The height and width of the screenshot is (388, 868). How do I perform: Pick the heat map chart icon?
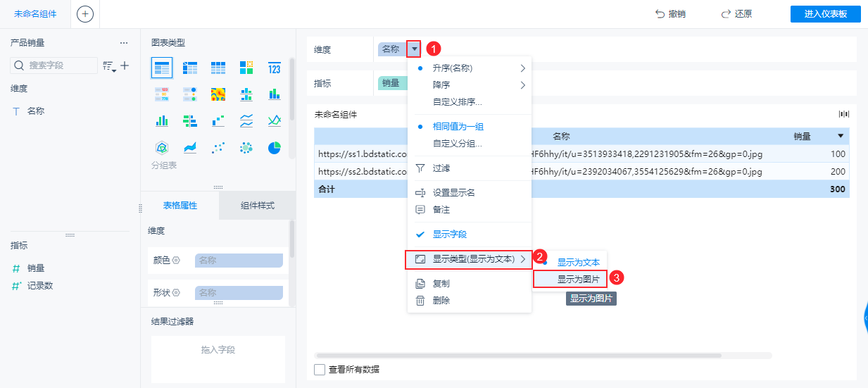click(x=218, y=94)
